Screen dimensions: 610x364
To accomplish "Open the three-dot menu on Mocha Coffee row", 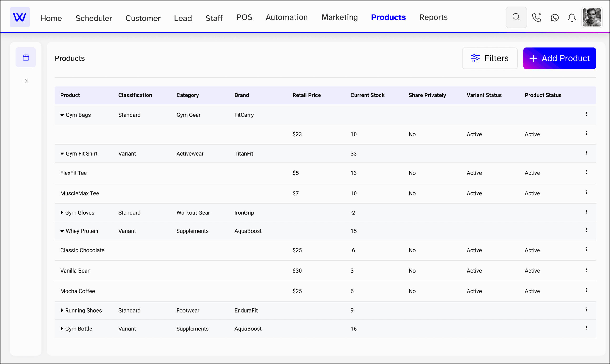I will (x=587, y=290).
